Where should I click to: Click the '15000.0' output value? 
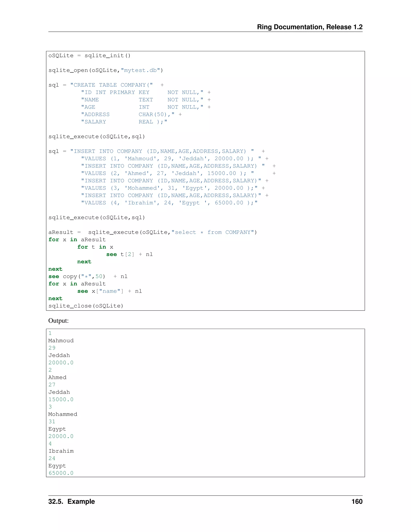(61, 400)
